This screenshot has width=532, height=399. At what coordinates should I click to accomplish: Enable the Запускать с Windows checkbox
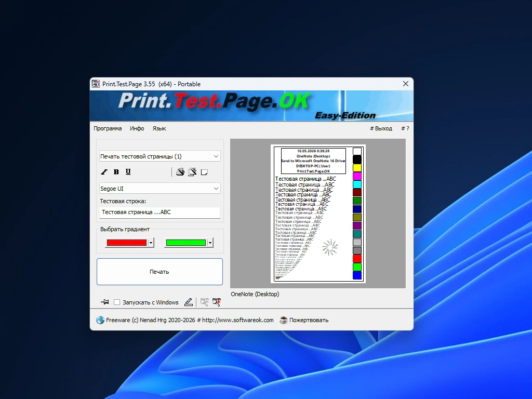[117, 302]
